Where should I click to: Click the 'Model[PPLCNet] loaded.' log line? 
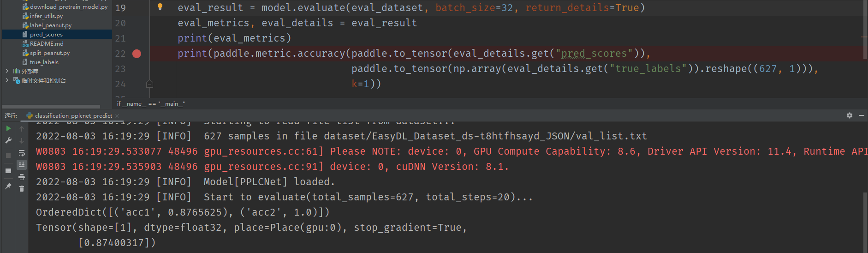tap(185, 182)
